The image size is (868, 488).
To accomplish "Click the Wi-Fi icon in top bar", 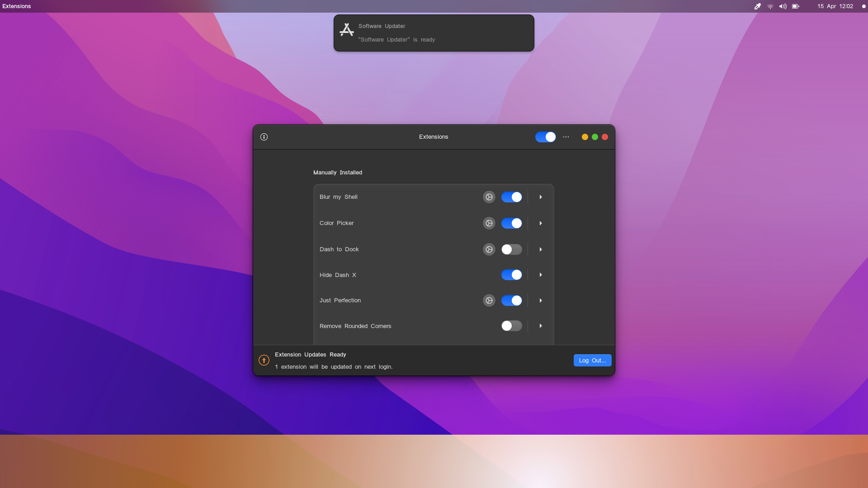I will [770, 6].
